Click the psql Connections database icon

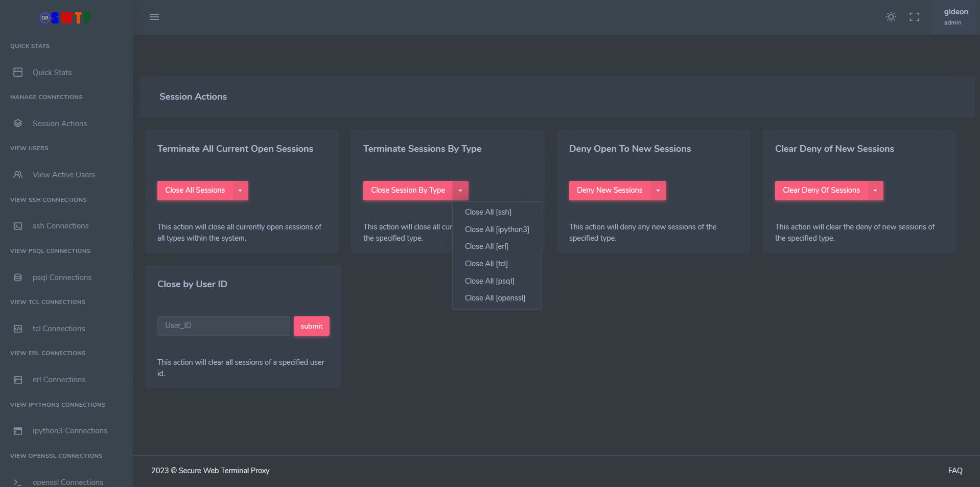tap(18, 277)
